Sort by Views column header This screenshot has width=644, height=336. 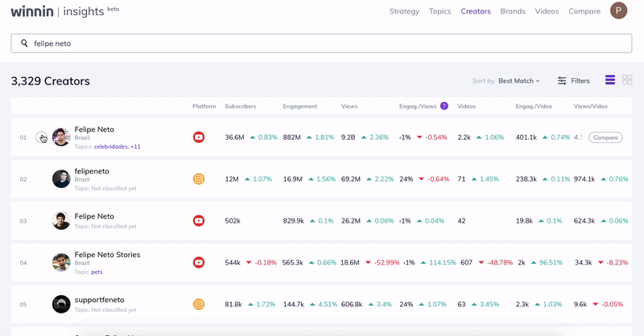[x=349, y=106]
